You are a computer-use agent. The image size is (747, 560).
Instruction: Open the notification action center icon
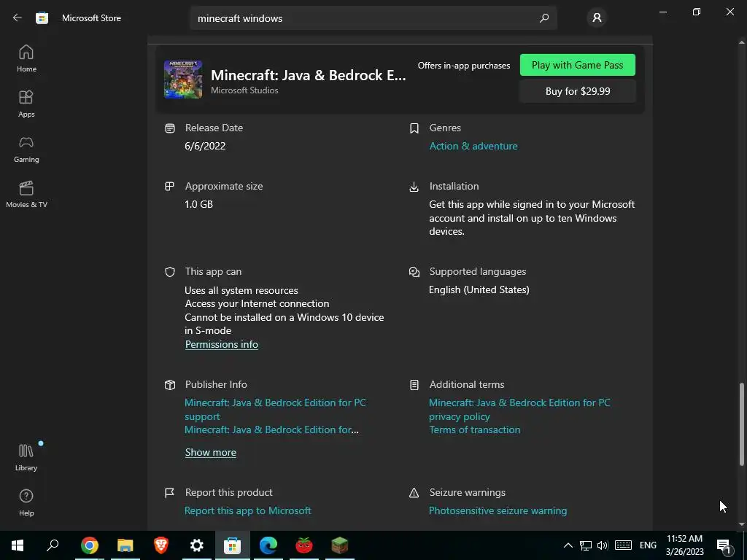pos(724,545)
